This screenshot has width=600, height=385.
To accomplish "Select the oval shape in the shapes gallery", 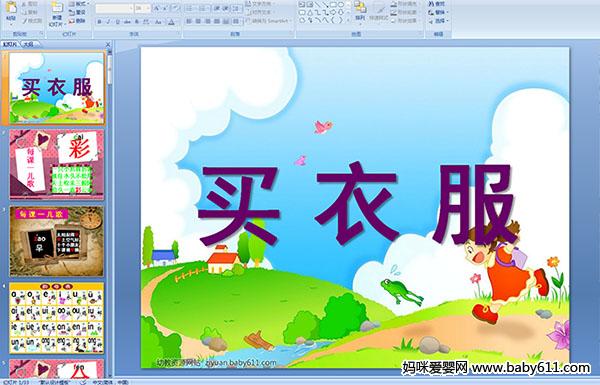I will click(x=341, y=5).
